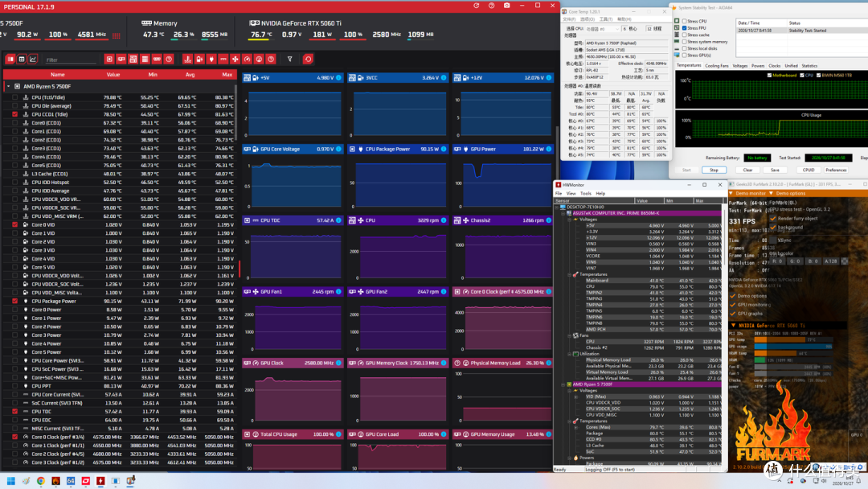Image resolution: width=868 pixels, height=489 pixels.
Task: Enable Stress GPU(s) in AIDA64
Action: (685, 55)
